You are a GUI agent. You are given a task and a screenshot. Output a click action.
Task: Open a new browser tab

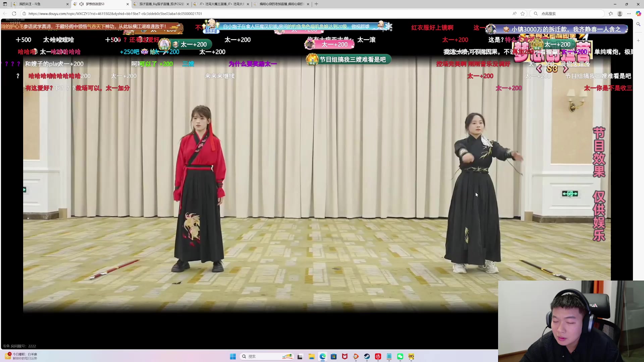coord(316,4)
